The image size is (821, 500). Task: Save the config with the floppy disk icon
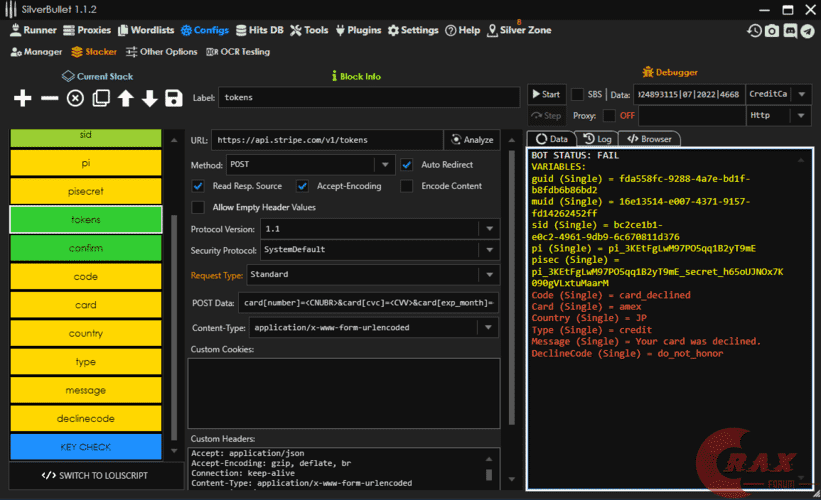coord(174,98)
